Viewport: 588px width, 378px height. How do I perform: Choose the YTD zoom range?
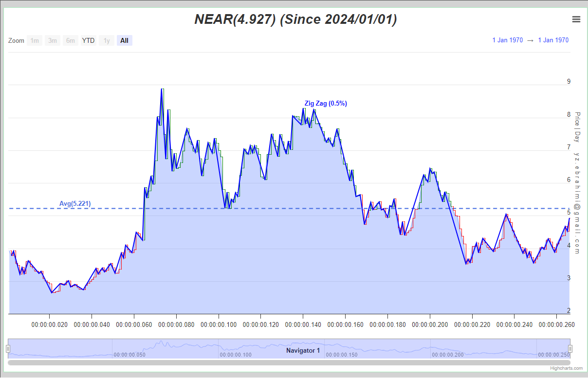coord(88,40)
